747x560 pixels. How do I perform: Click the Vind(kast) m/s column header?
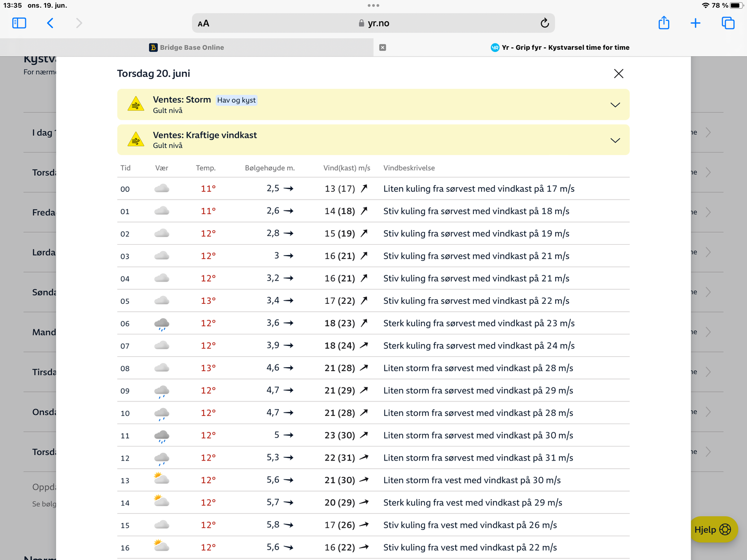pos(347,168)
